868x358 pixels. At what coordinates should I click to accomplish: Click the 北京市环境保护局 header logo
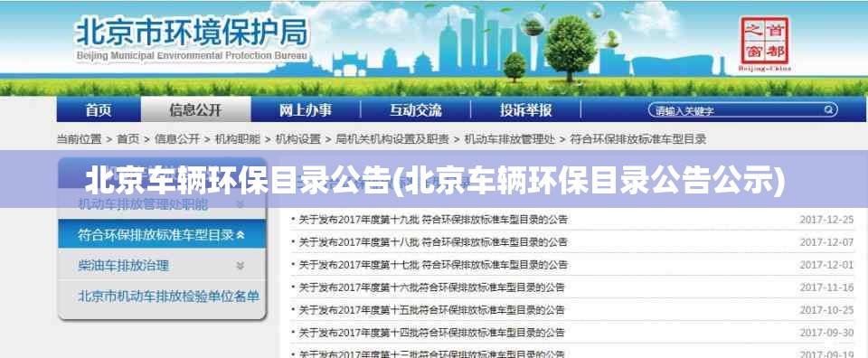[191, 40]
